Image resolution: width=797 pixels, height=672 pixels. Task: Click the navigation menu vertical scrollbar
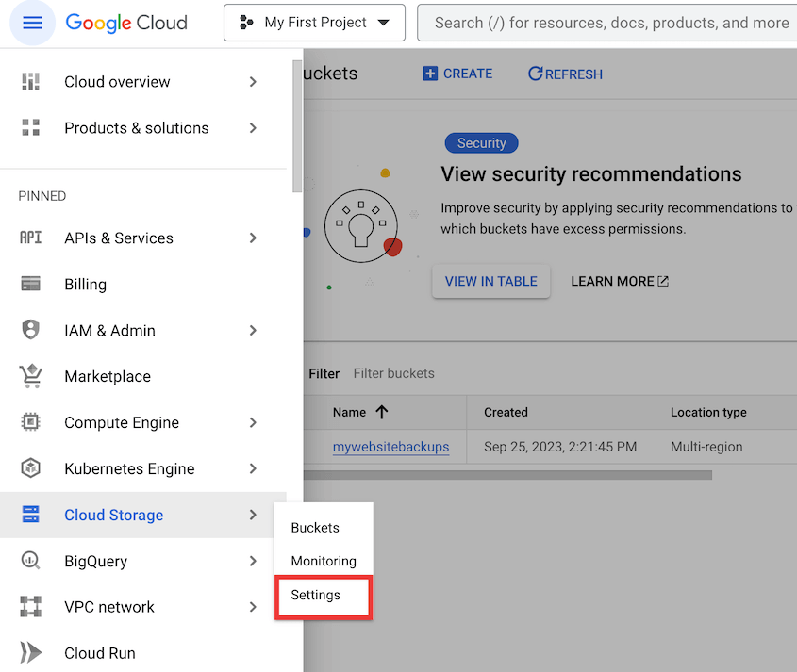pyautogui.click(x=297, y=126)
